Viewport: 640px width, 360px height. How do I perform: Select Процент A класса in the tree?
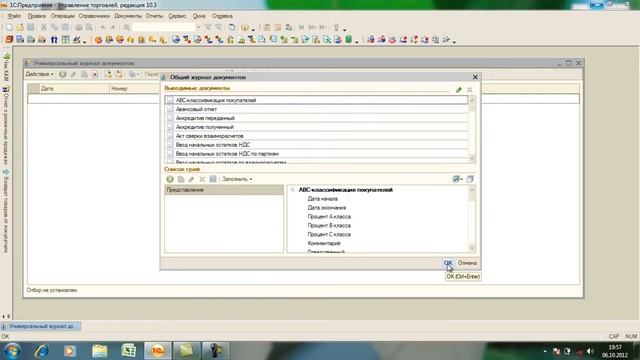[x=329, y=217]
